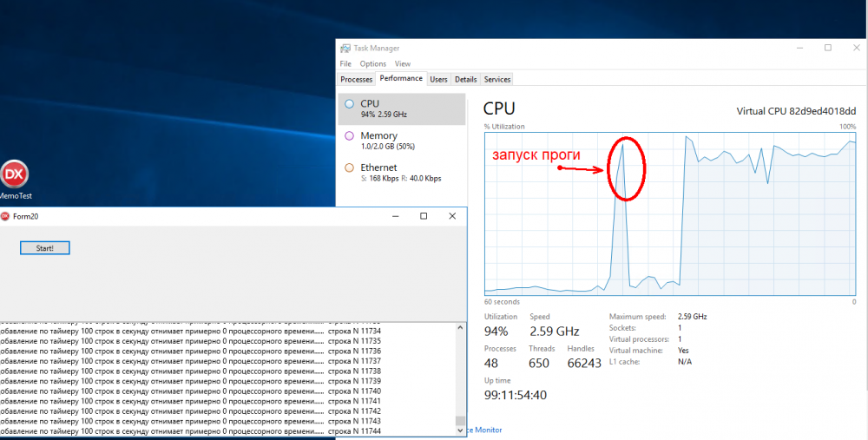Switch to the Services tab
Image resolution: width=868 pixels, height=440 pixels.
pos(497,79)
